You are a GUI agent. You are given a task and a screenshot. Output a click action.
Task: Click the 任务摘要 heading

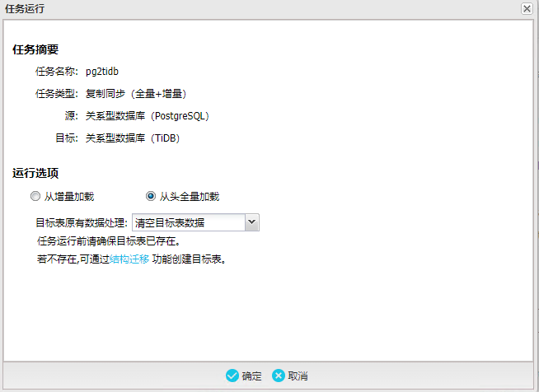(35, 49)
